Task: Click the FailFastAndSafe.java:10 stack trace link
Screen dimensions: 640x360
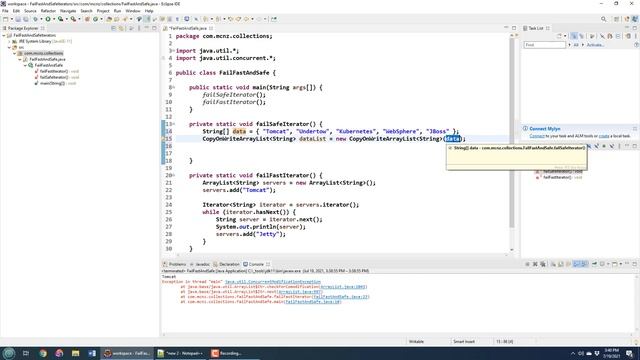Action: tap(313, 302)
